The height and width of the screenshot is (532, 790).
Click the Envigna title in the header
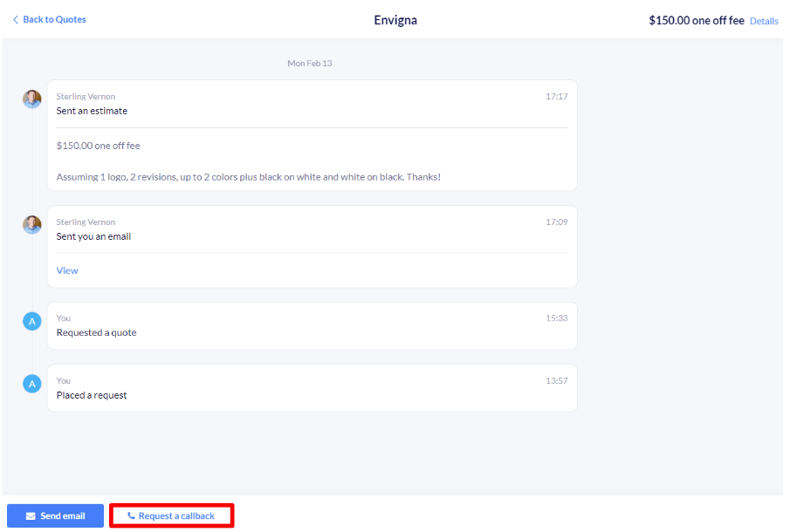(395, 20)
